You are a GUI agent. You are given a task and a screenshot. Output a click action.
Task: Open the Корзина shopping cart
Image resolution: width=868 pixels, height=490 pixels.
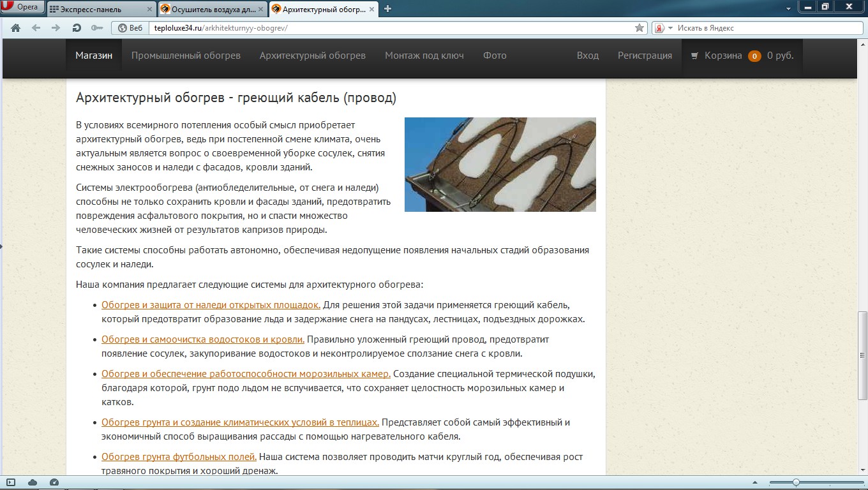pyautogui.click(x=723, y=56)
